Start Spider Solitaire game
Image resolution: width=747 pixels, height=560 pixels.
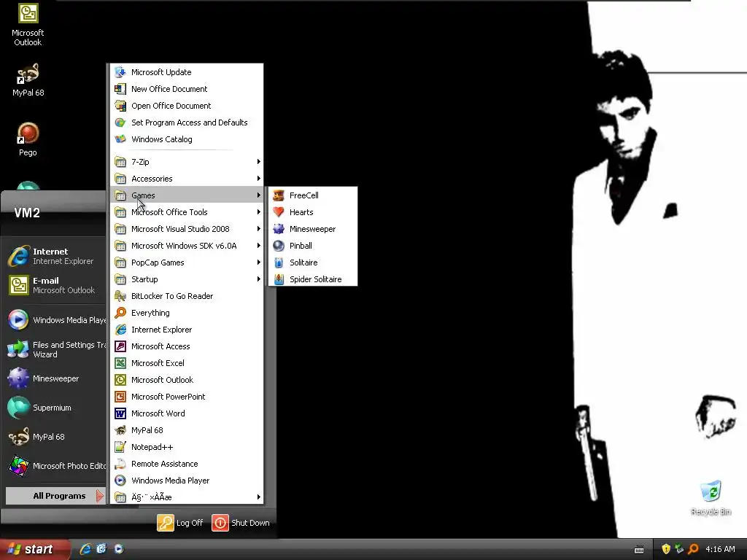[x=312, y=279]
